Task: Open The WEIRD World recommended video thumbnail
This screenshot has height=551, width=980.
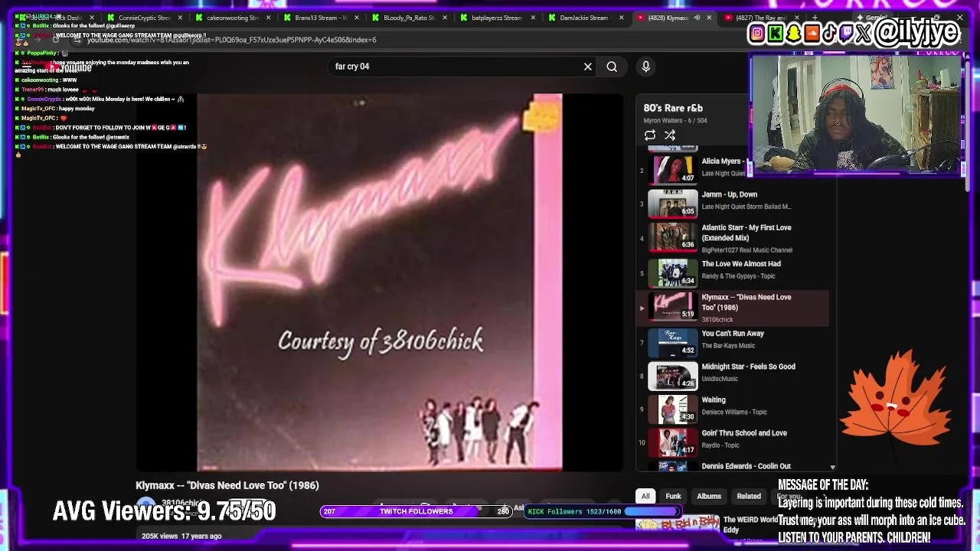Action: click(x=676, y=525)
